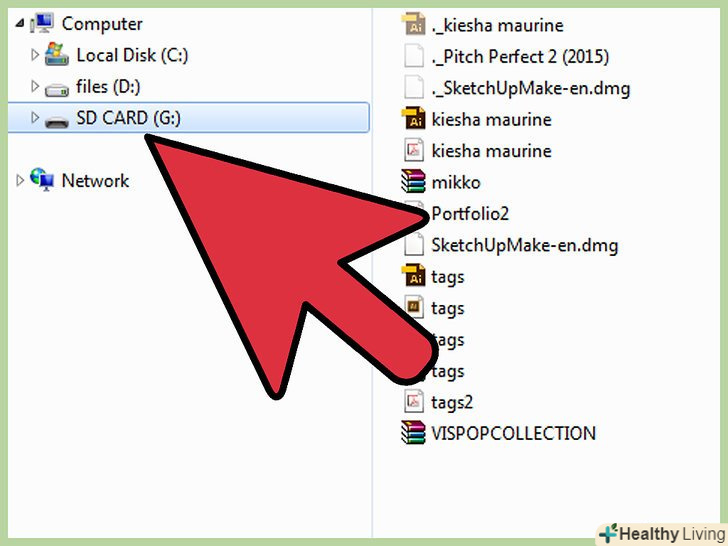Image resolution: width=728 pixels, height=546 pixels.
Task: Click the tags2 PDF document icon
Action: (413, 402)
